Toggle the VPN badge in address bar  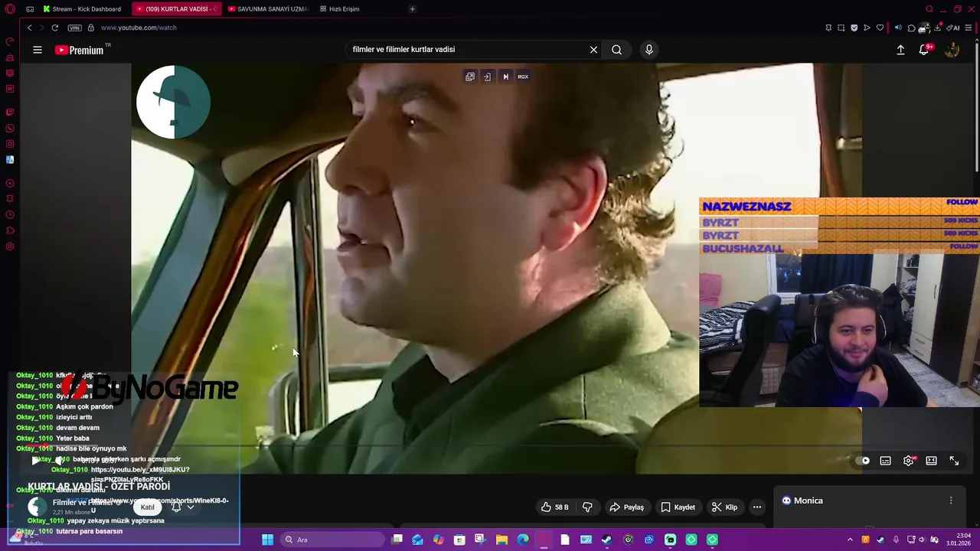(x=74, y=28)
